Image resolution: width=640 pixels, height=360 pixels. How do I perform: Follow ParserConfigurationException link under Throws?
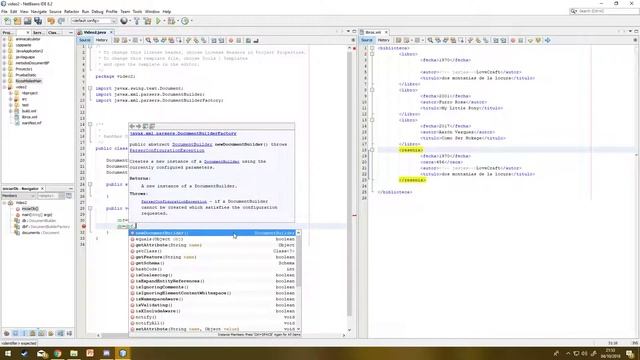[174, 202]
